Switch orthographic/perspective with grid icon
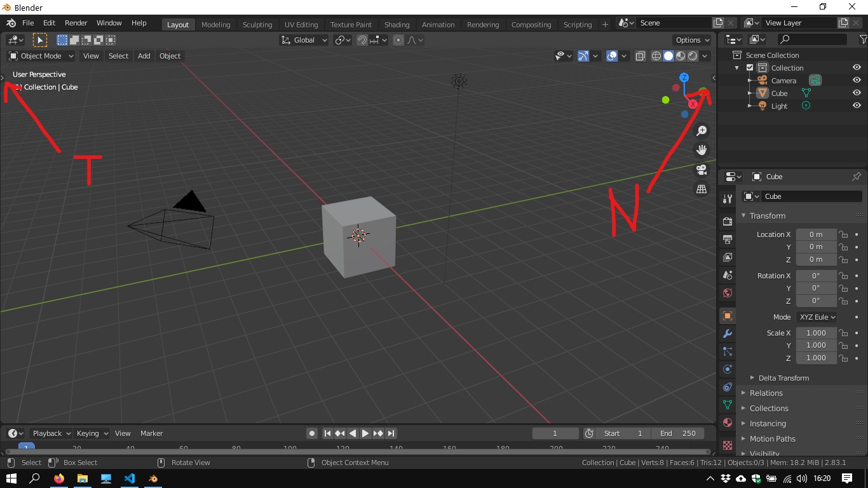Image resolution: width=868 pixels, height=488 pixels. point(702,189)
